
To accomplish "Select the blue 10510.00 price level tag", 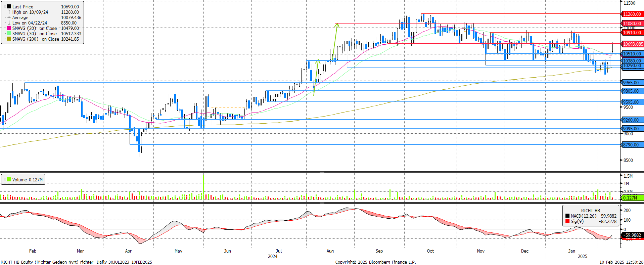I will pos(632,54).
